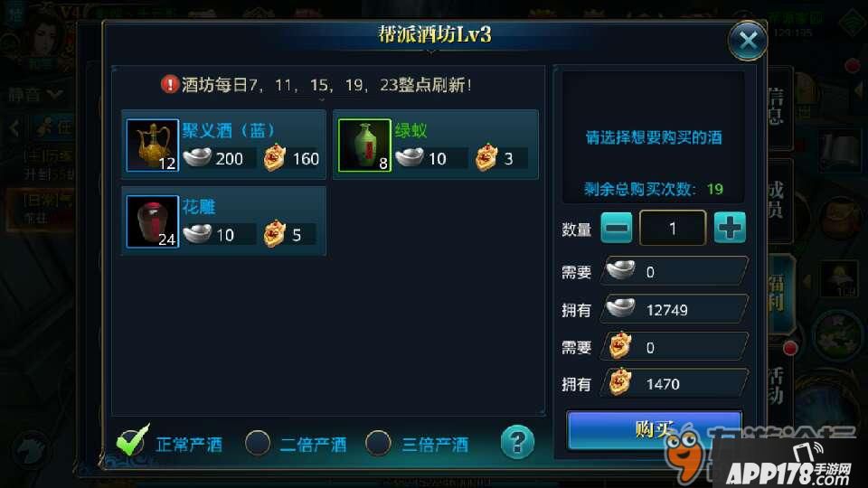Select the 花雕 item card
This screenshot has height=488, width=868.
click(223, 221)
